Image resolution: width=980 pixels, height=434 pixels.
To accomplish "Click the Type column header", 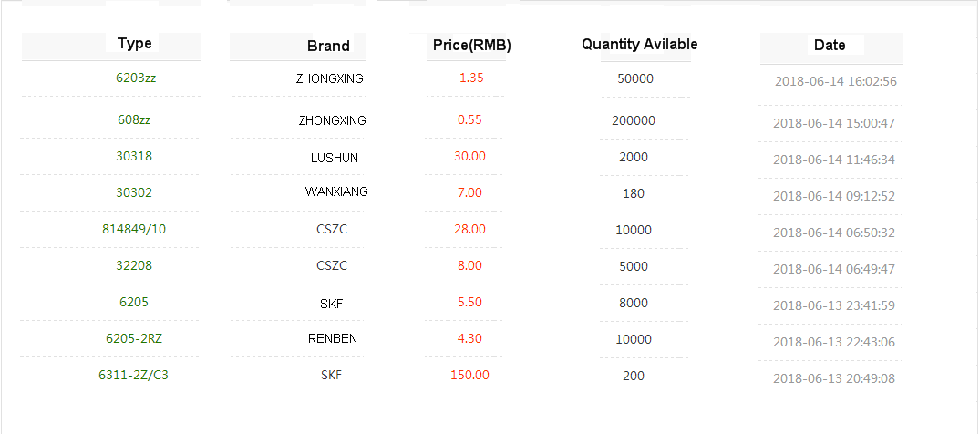I will 135,44.
